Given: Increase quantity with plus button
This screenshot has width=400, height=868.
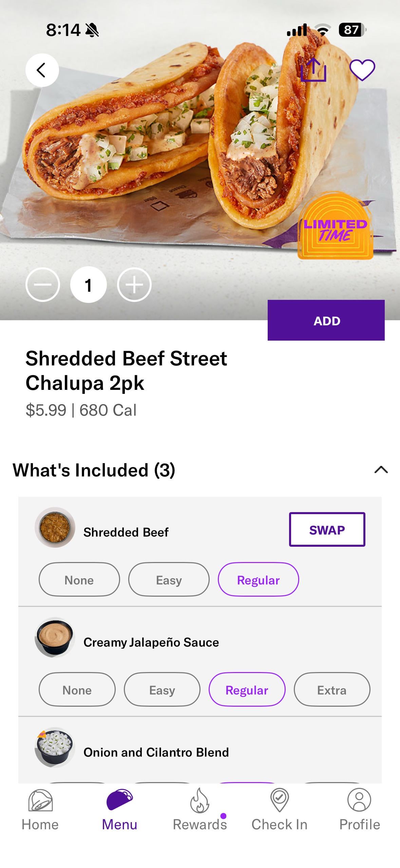Looking at the screenshot, I should pos(134,285).
